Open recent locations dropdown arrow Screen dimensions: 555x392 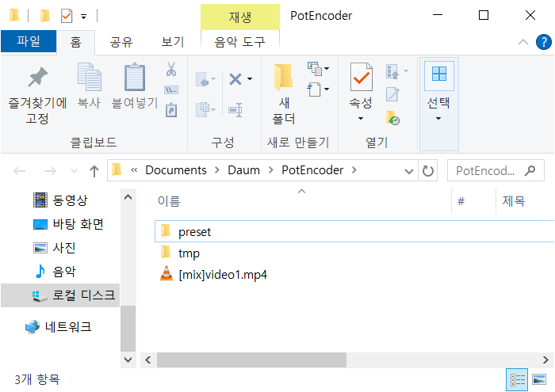[74, 171]
